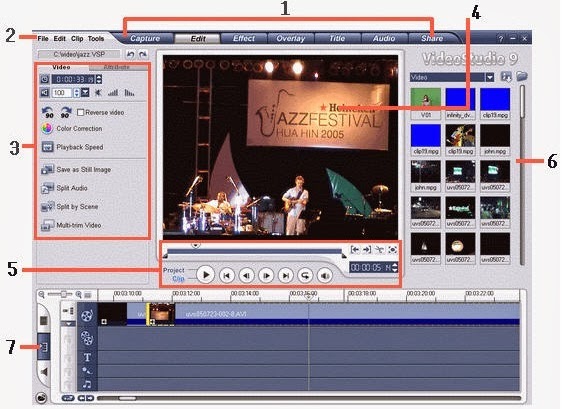This screenshot has width=562, height=409.
Task: Click the clip volume value field
Action: pyautogui.click(x=62, y=93)
